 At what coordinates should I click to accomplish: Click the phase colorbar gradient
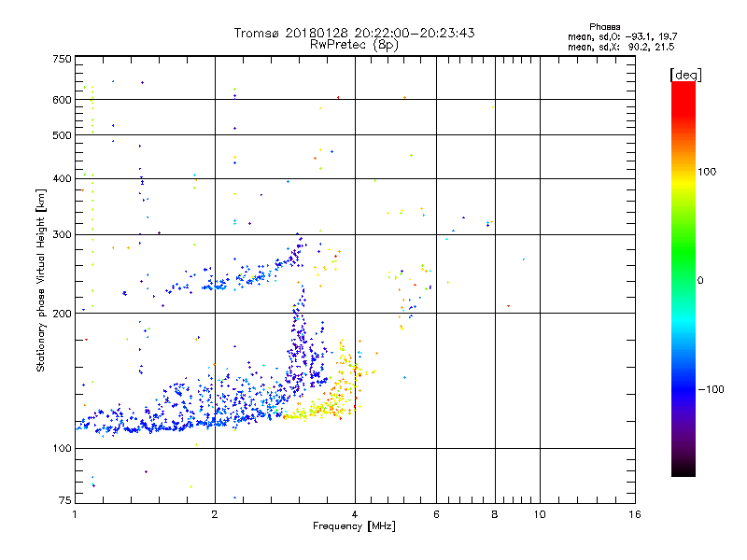684,278
